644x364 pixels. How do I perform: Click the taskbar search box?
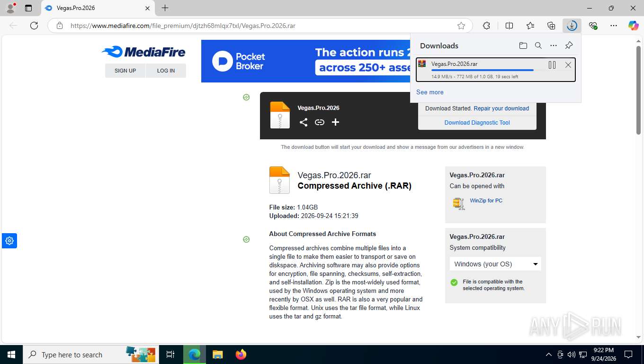[91, 355]
